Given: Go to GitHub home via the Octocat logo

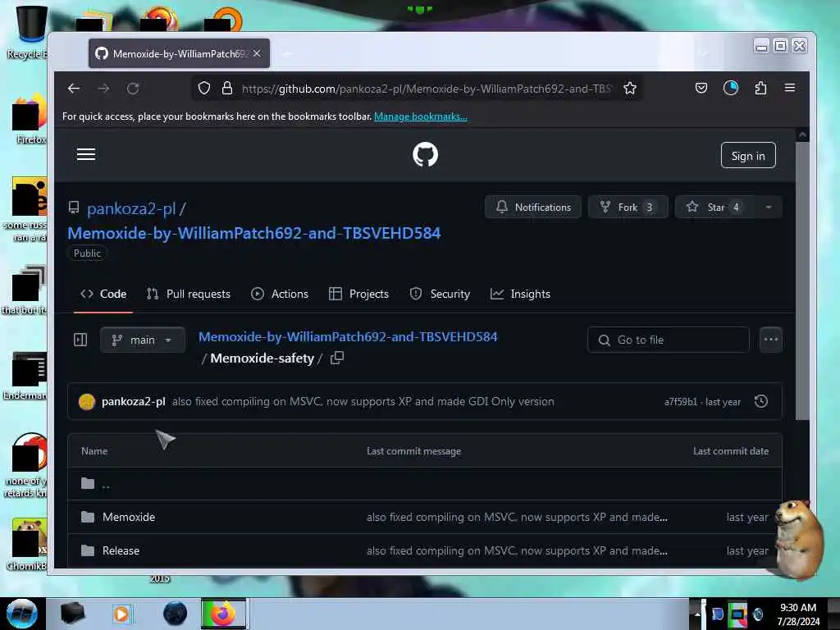Looking at the screenshot, I should click(426, 155).
